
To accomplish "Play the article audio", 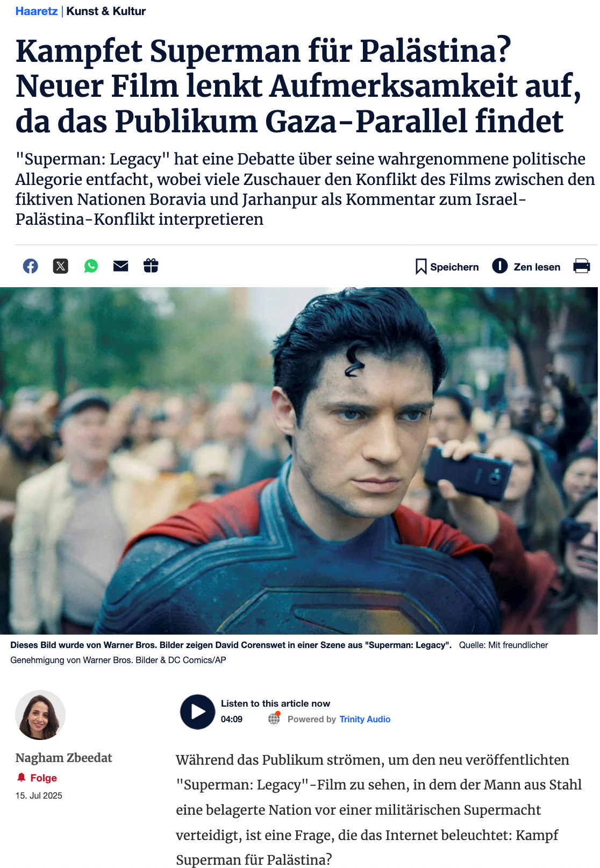I will pyautogui.click(x=198, y=712).
